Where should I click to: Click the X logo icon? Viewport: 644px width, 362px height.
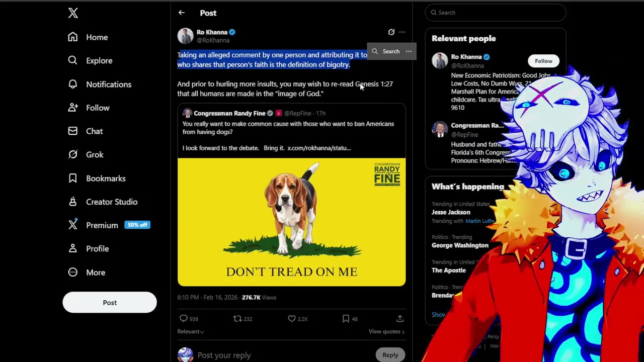tap(73, 13)
